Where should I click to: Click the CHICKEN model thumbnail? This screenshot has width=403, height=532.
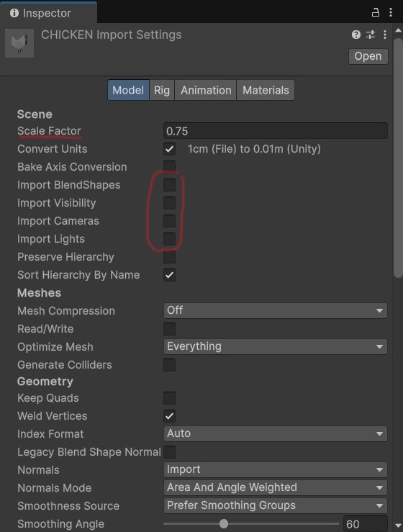tap(19, 43)
